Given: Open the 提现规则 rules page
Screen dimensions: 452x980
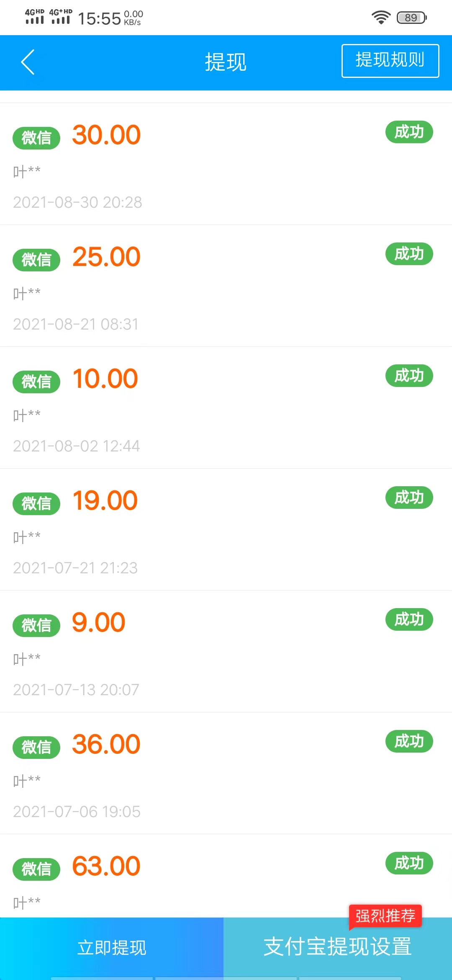Looking at the screenshot, I should [x=390, y=61].
